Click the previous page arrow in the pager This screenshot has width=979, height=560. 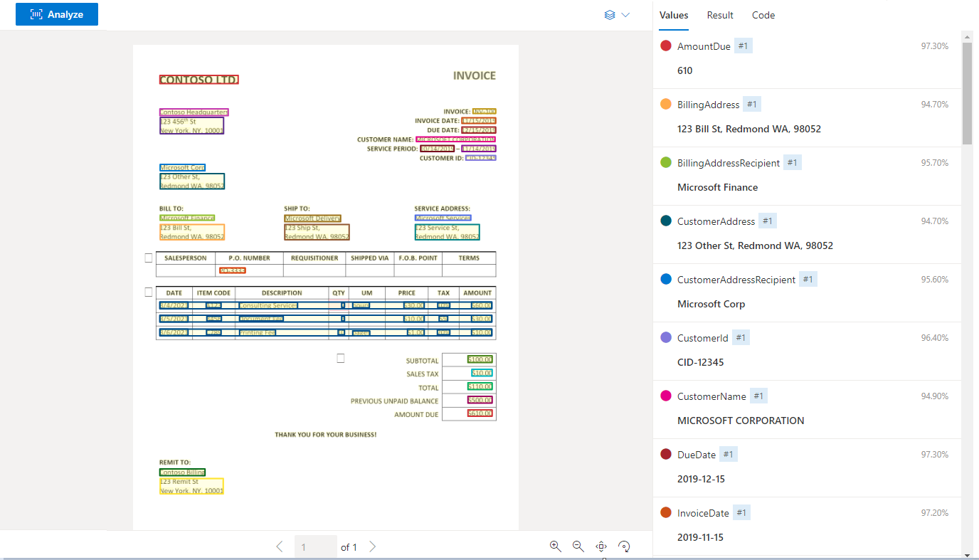pos(279,546)
